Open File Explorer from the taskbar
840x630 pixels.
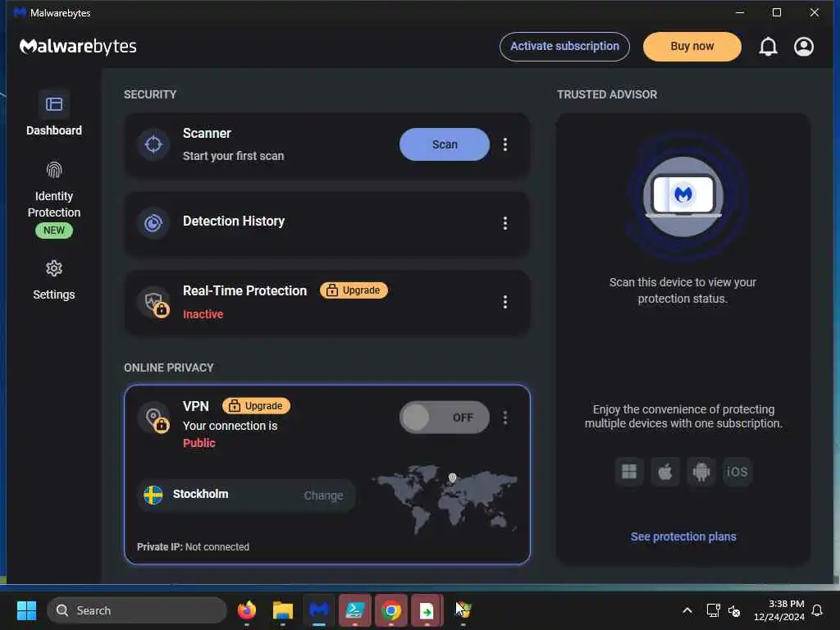pos(282,610)
